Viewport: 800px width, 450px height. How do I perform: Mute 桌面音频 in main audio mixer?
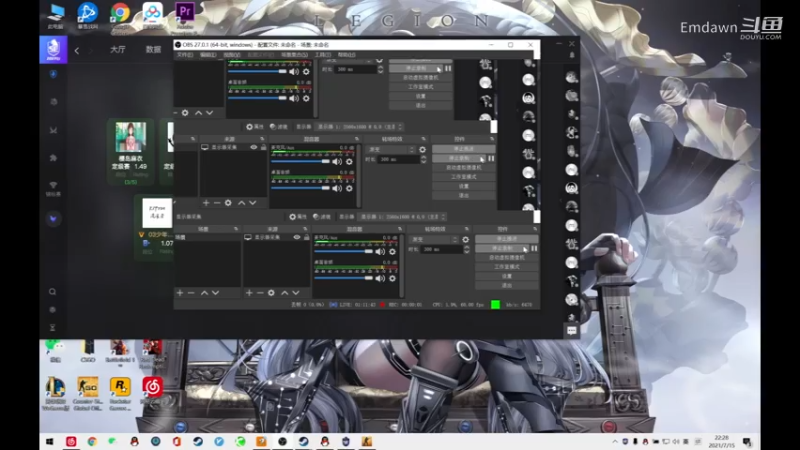pos(380,278)
